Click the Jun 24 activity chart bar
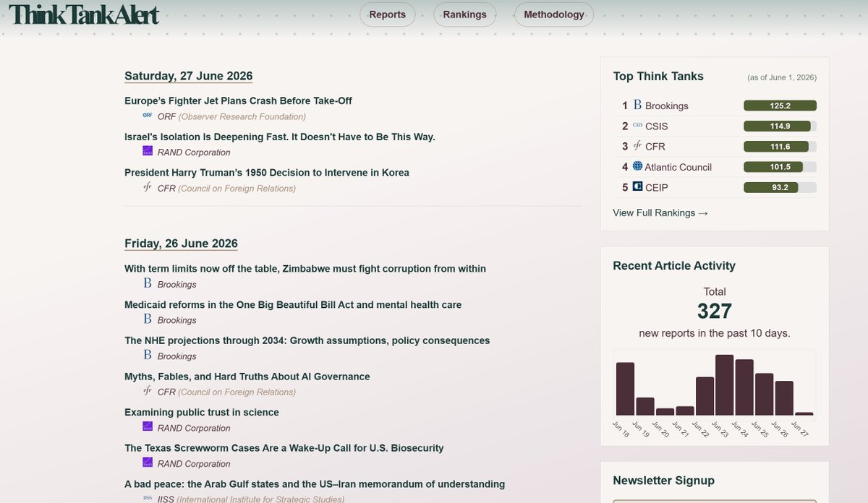Image resolution: width=868 pixels, height=503 pixels. 744,387
